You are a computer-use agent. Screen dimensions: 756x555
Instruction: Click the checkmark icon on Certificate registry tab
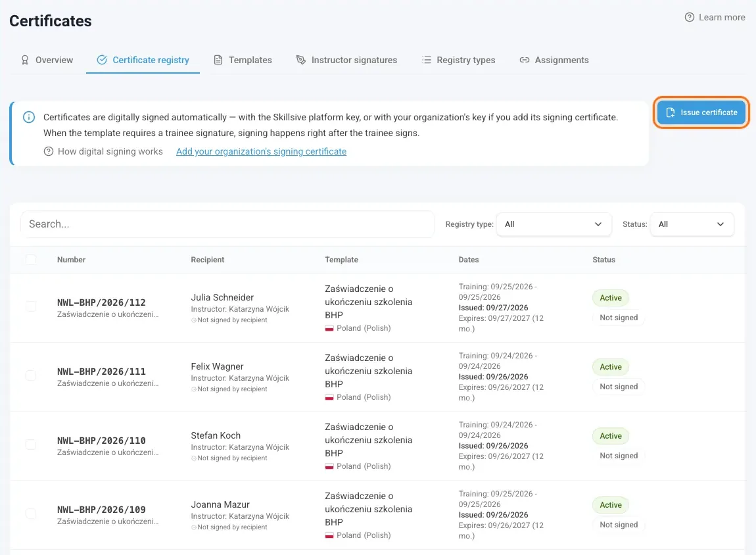[x=102, y=60]
